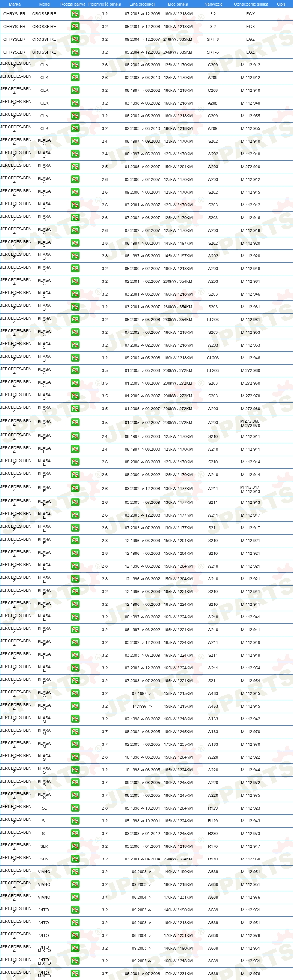Click fuel icon in Klasa C W202 M 112.920 row

coord(75,256)
